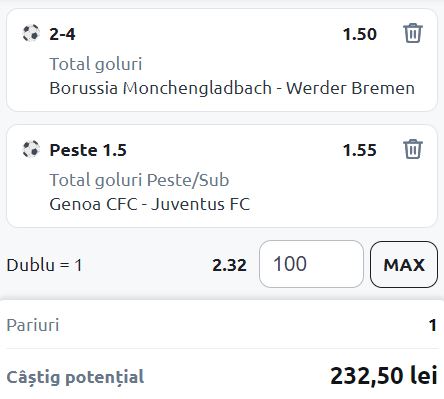The image size is (444, 399).
Task: Click the football icon beside 2-4
Action: [x=31, y=33]
